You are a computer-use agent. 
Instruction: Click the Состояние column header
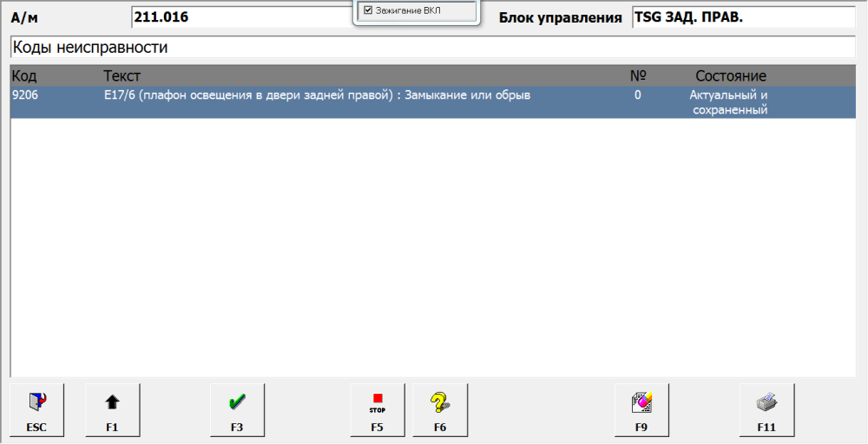(x=731, y=75)
